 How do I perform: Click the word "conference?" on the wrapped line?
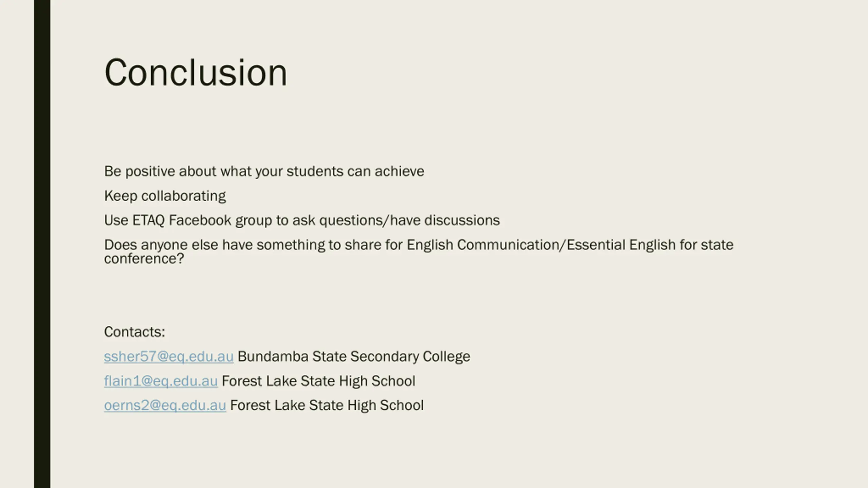[x=144, y=259]
